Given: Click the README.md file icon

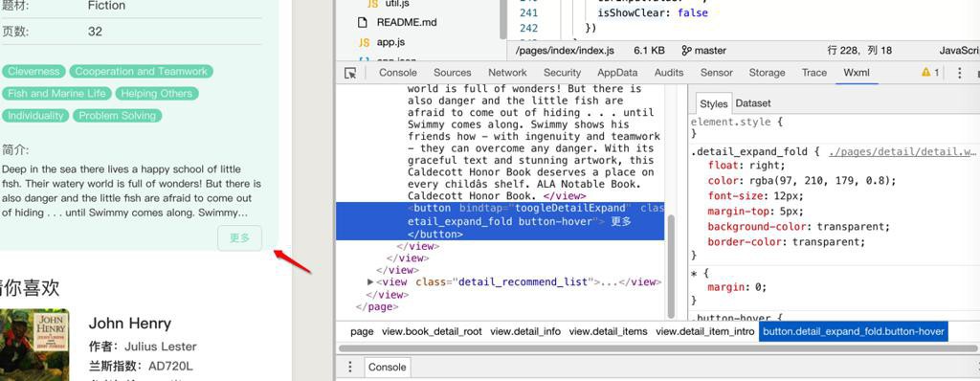Looking at the screenshot, I should 363,23.
